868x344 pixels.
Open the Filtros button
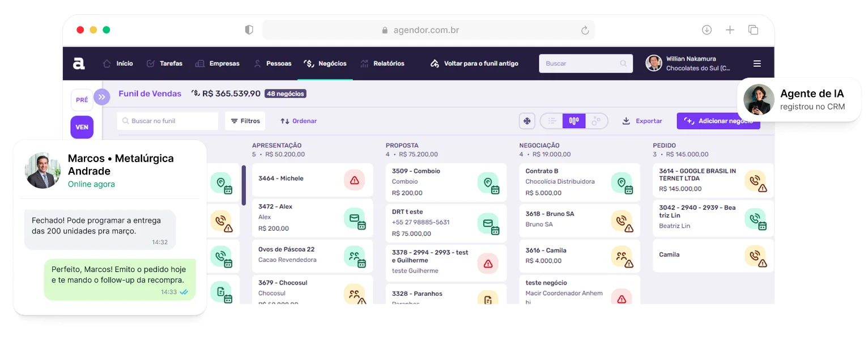[x=245, y=121]
